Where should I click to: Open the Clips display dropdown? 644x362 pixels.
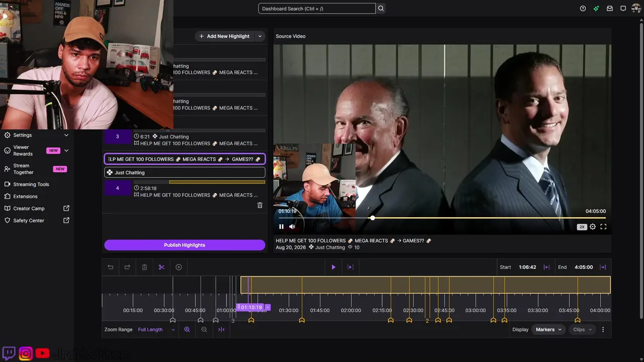coord(582,329)
